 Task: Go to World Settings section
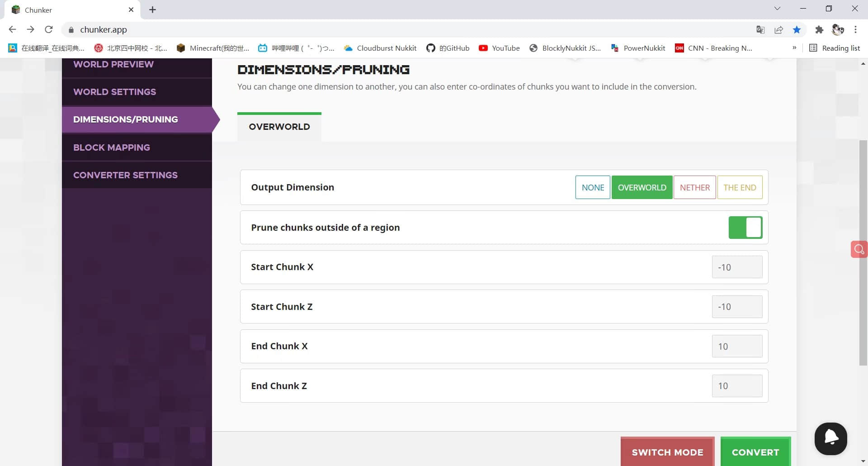137,92
